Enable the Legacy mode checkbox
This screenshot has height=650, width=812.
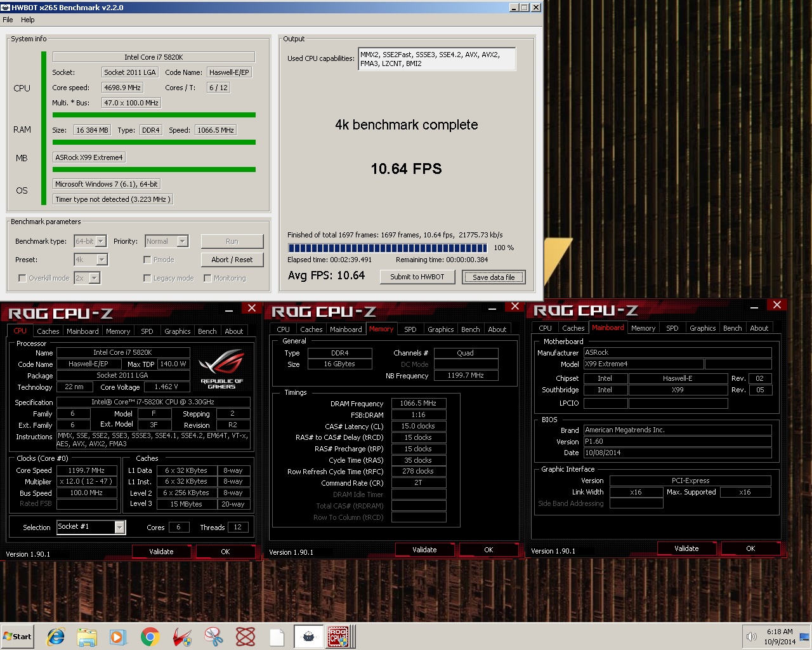pyautogui.click(x=147, y=278)
